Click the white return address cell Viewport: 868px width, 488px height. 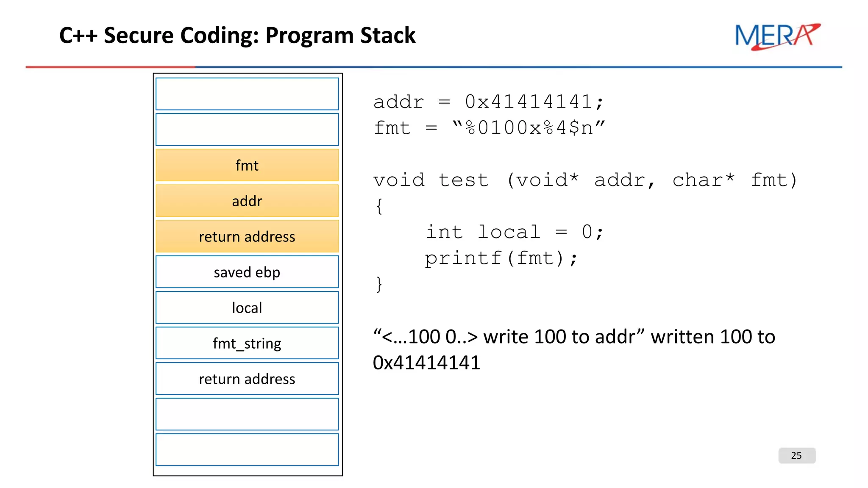[x=247, y=379]
